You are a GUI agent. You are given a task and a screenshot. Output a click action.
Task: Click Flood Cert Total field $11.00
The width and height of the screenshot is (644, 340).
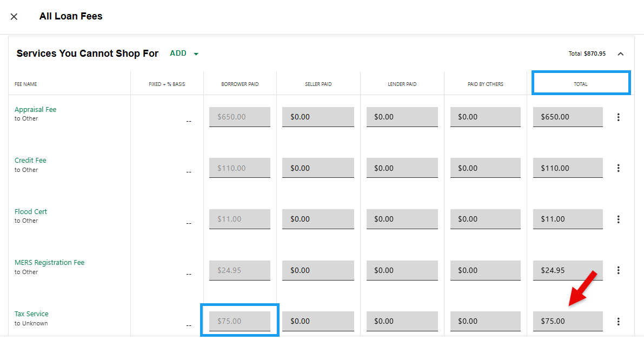568,219
